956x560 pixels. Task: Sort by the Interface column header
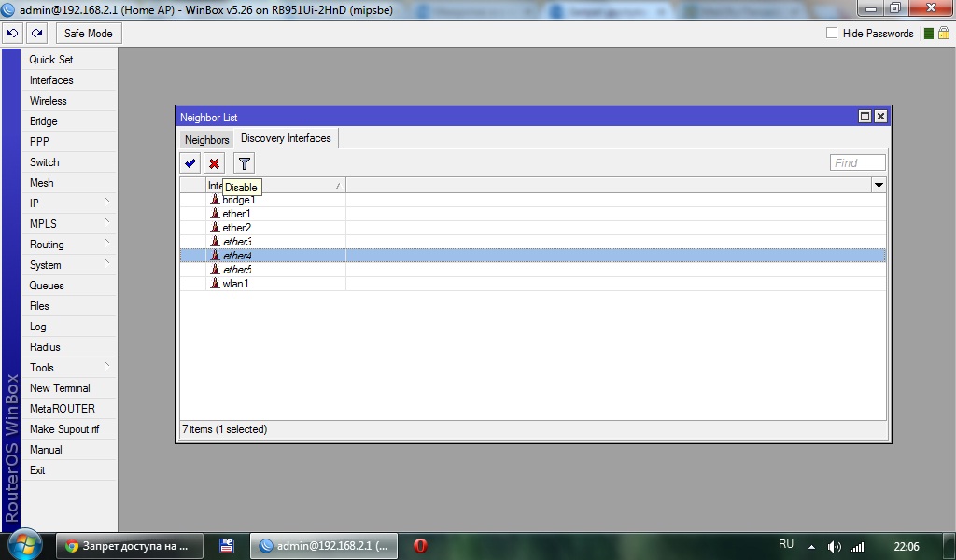click(x=275, y=185)
